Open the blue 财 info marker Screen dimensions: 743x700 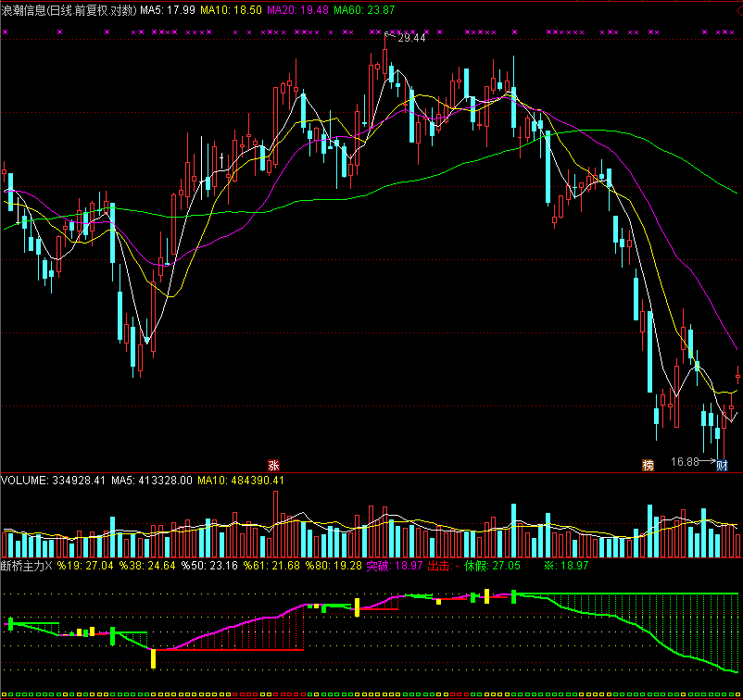[x=723, y=464]
